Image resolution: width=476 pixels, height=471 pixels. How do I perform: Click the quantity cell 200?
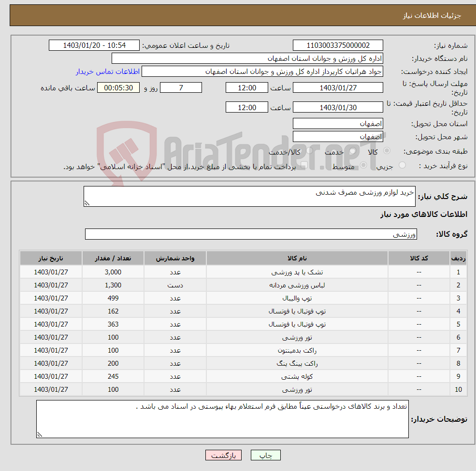coord(113,364)
